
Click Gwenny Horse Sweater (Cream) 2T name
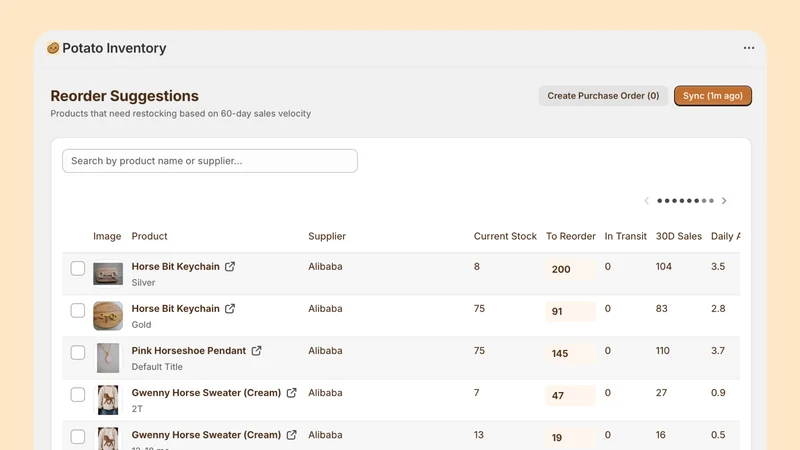tap(206, 393)
